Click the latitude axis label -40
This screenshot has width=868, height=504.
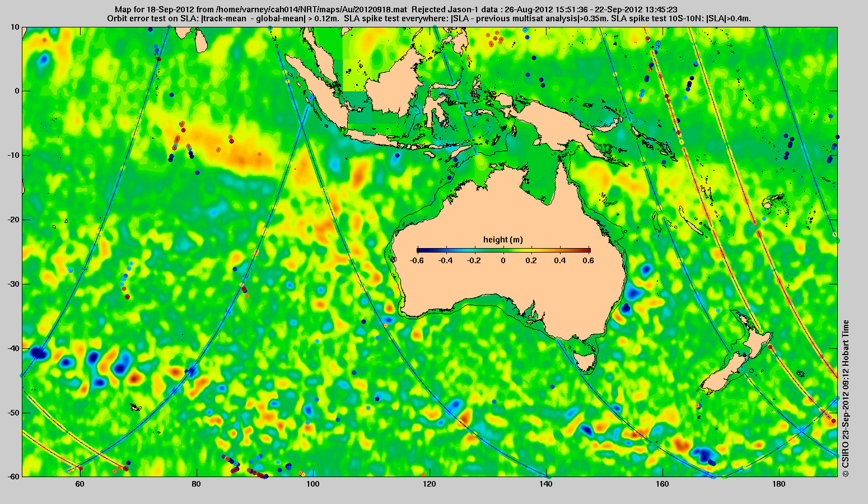[x=13, y=348]
